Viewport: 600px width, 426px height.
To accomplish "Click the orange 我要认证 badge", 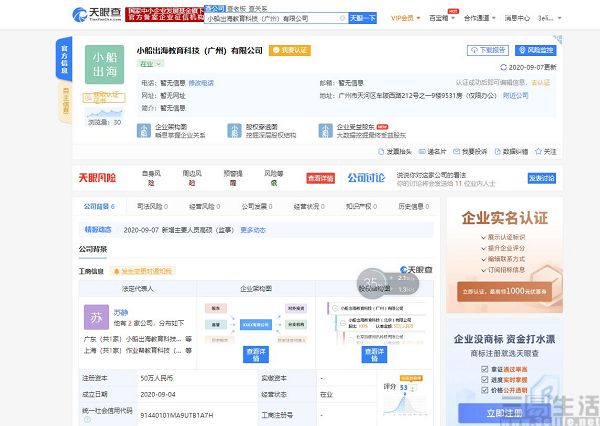I will click(290, 50).
